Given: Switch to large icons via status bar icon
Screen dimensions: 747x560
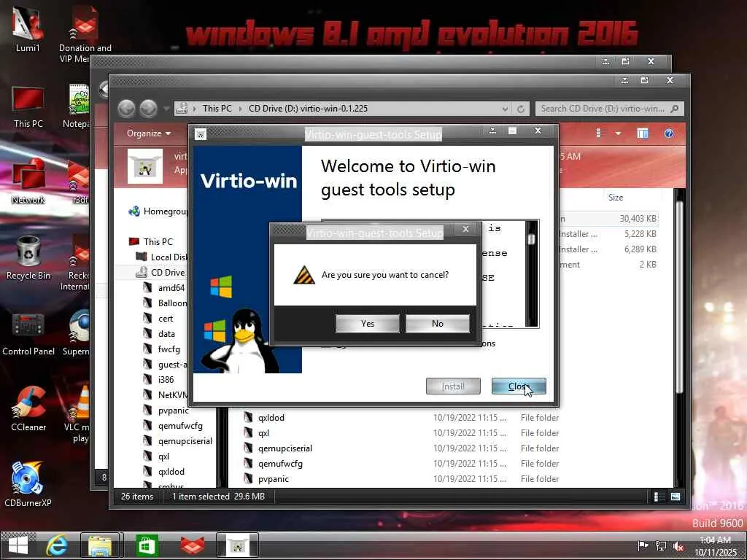Looking at the screenshot, I should pyautogui.click(x=676, y=497).
